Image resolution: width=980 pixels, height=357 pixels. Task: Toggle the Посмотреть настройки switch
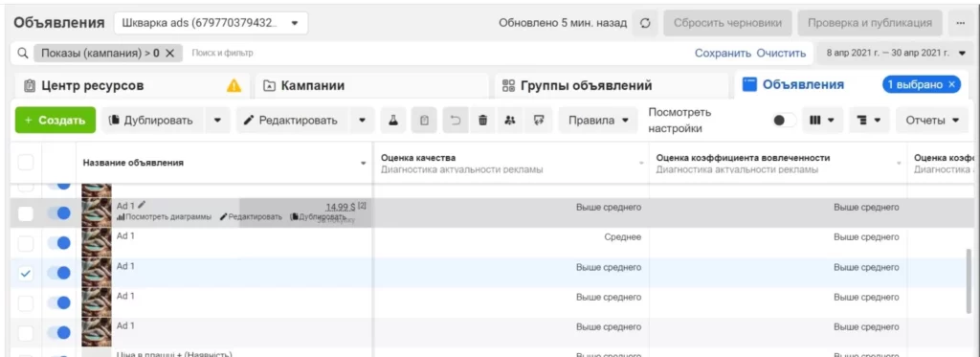(785, 120)
